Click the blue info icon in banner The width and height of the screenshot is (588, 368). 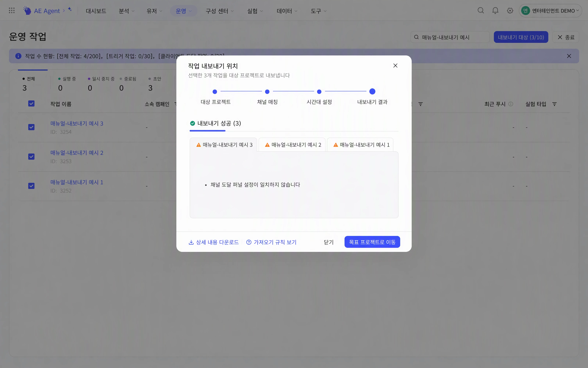tap(18, 56)
